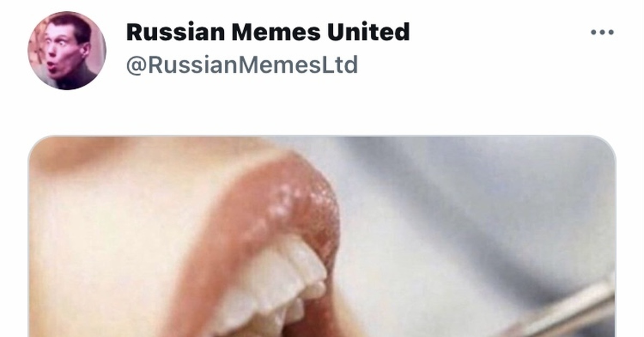The image size is (644, 337).
Task: Open the Russian Memes United profile avatar
Action: [x=67, y=50]
